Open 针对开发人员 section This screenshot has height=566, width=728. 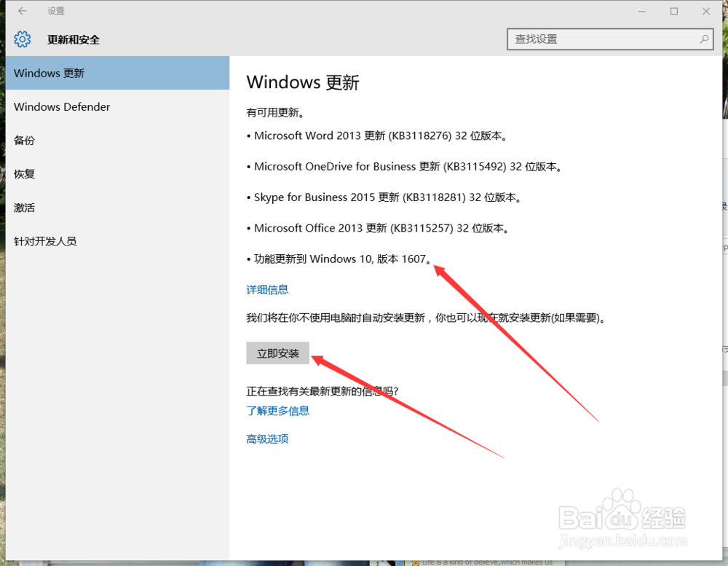coord(117,242)
